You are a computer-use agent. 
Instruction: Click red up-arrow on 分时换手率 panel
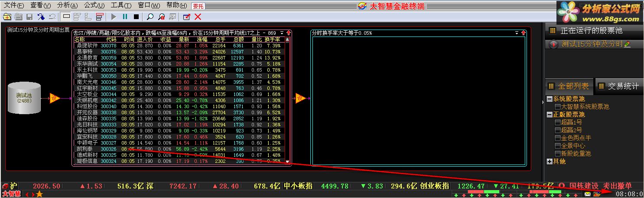524,33
